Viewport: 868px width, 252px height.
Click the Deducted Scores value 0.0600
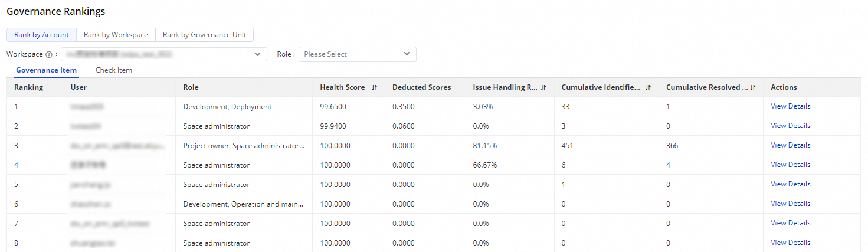point(404,126)
